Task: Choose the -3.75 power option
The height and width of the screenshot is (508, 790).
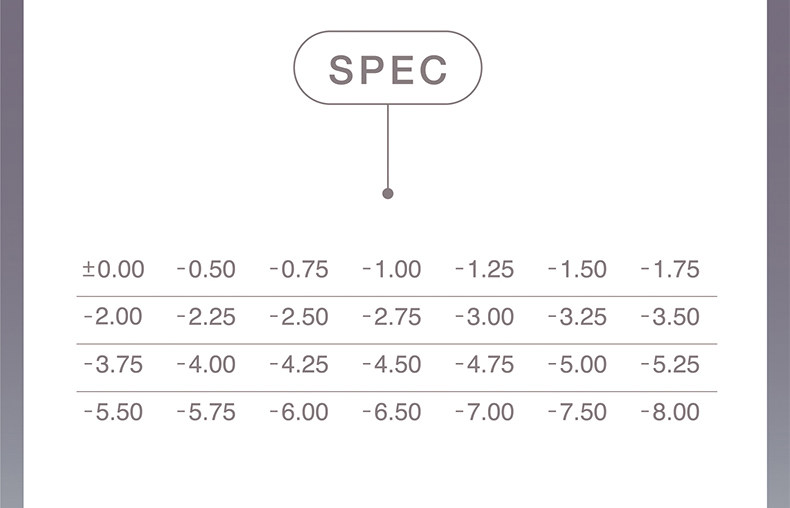Action: pos(113,365)
